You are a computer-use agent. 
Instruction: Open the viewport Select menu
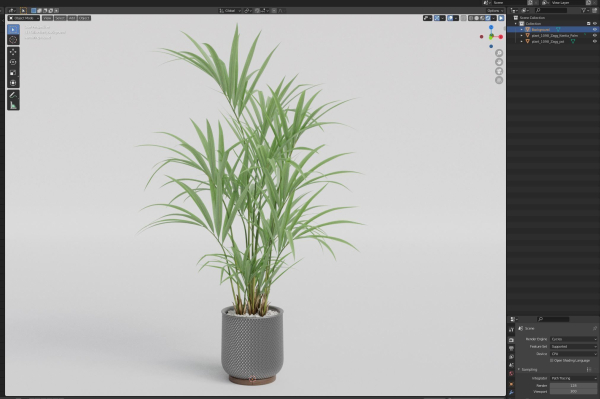pos(60,18)
